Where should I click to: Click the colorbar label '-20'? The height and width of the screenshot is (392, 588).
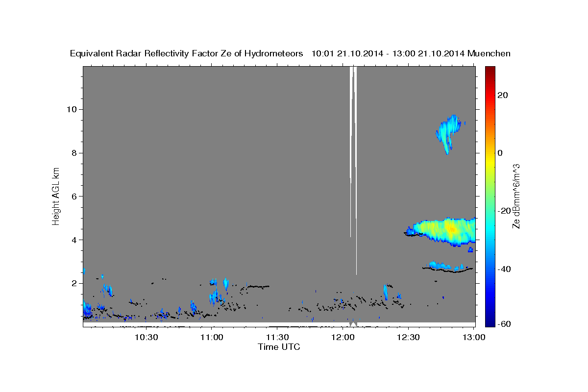pyautogui.click(x=505, y=211)
